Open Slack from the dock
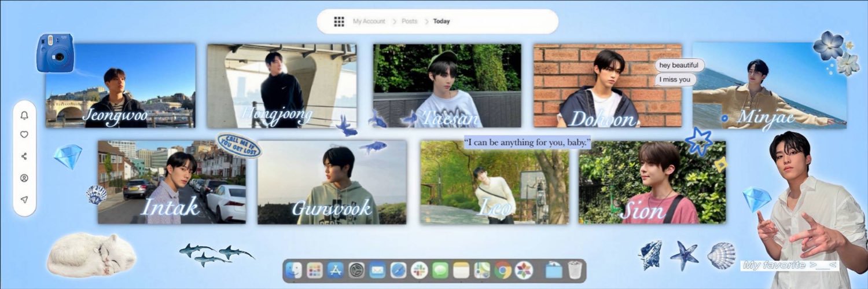Screen dimensions: 868x289 click(x=419, y=270)
